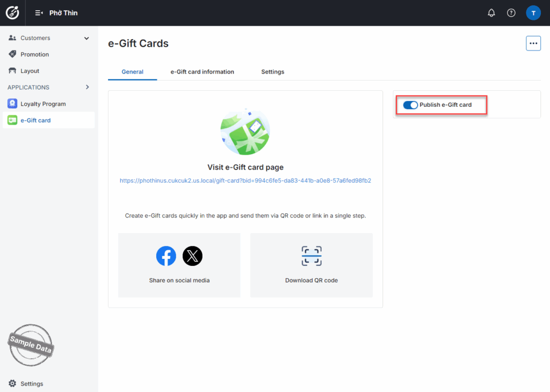Switch to the Settings tab
Viewport: 550px width, 392px height.
(272, 72)
